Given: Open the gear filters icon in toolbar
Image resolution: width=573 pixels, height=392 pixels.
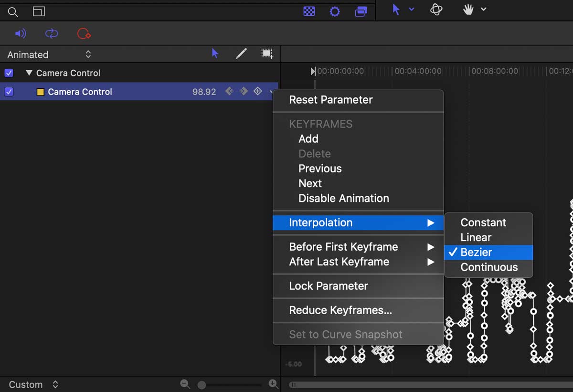Looking at the screenshot, I should pos(335,11).
